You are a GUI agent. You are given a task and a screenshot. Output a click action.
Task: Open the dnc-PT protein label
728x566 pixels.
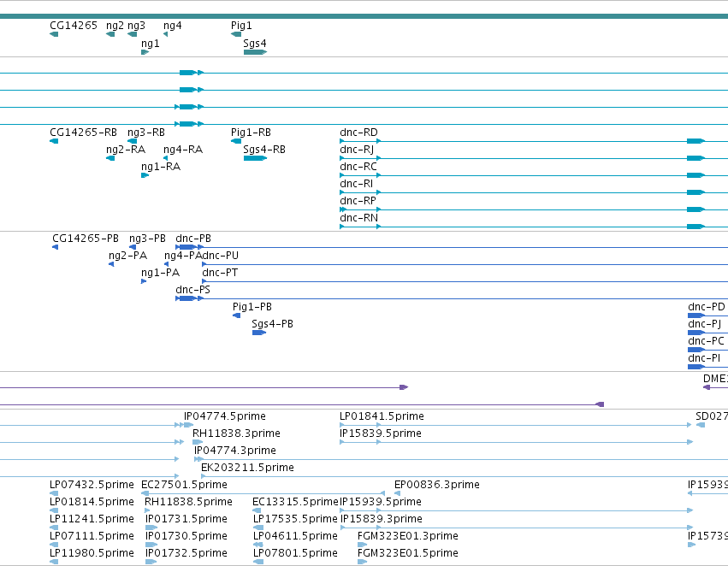click(220, 273)
